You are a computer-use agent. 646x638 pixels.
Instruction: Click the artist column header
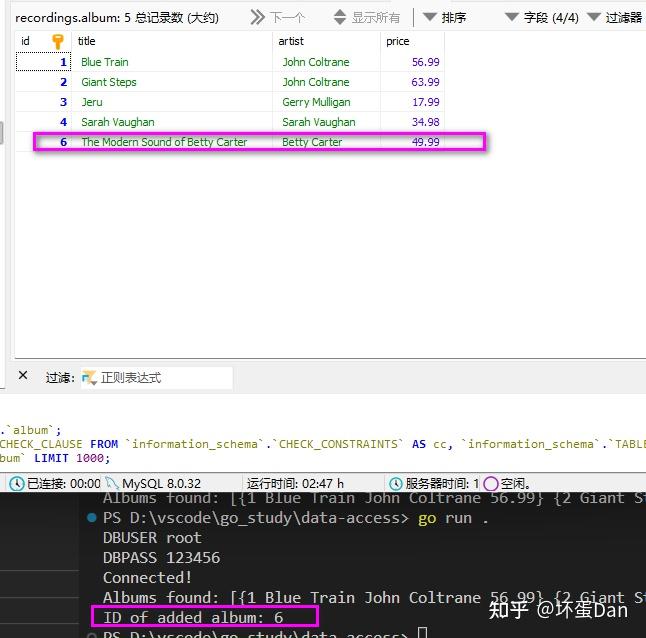[326, 41]
